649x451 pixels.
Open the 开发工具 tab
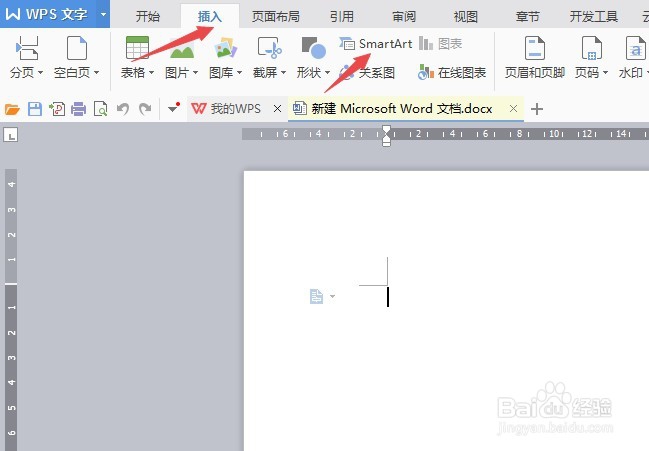tap(594, 17)
